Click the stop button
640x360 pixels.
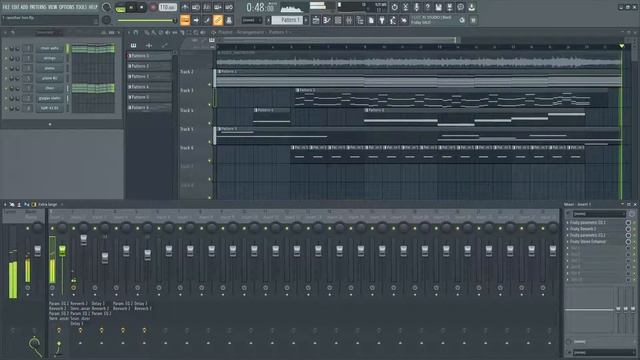(142, 7)
